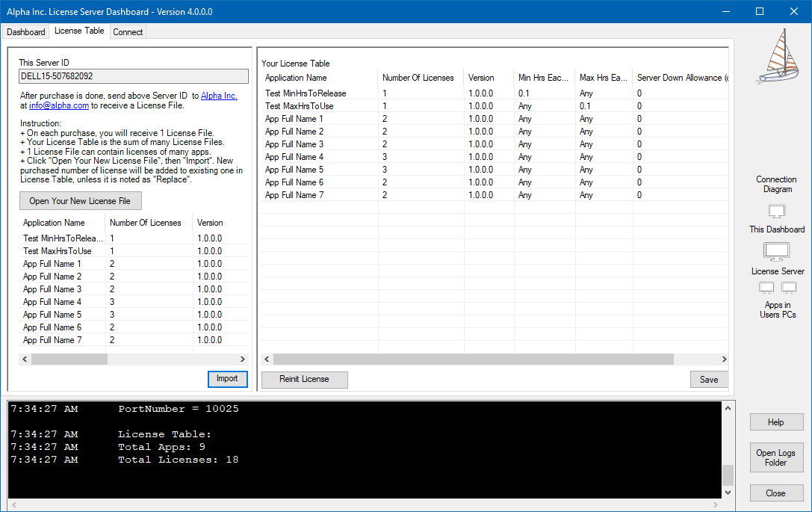
Task: Maximize the License Server Dashboard window
Action: point(760,11)
